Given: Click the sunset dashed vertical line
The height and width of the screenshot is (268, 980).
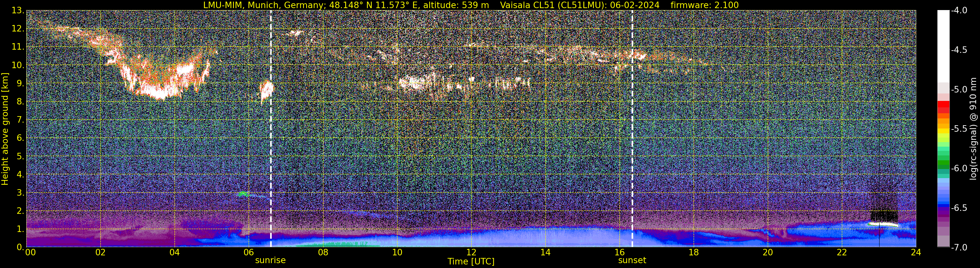Looking at the screenshot, I should (632, 129).
